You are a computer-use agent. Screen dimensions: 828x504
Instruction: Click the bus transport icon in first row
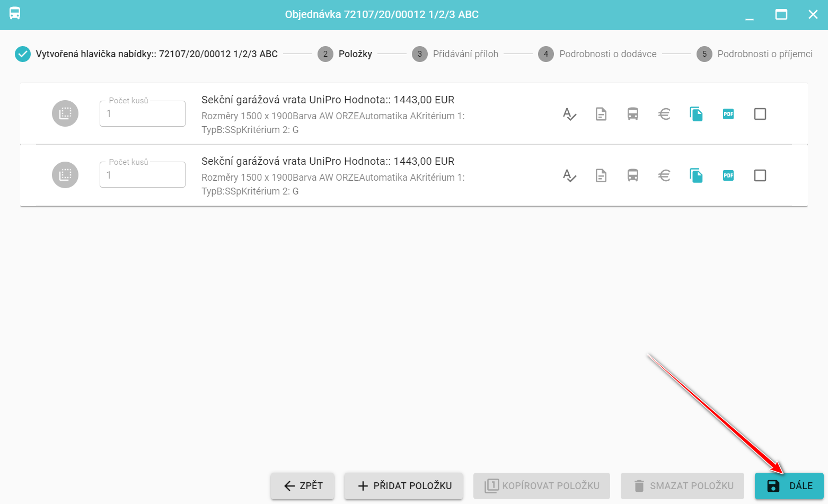633,114
